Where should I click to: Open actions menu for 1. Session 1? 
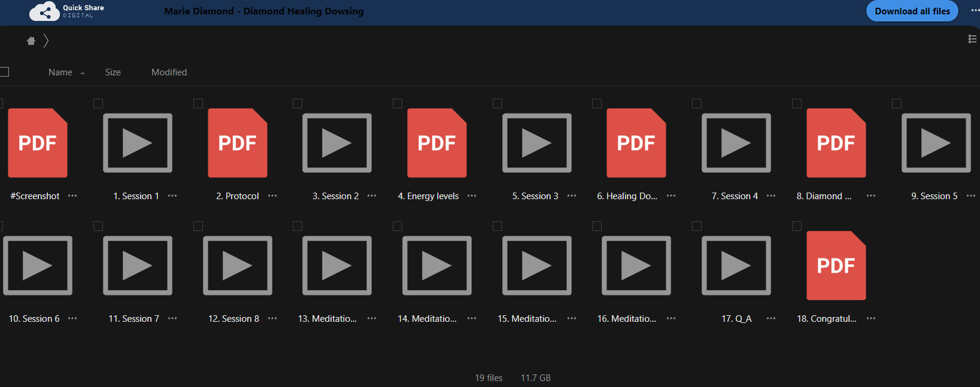[172, 196]
